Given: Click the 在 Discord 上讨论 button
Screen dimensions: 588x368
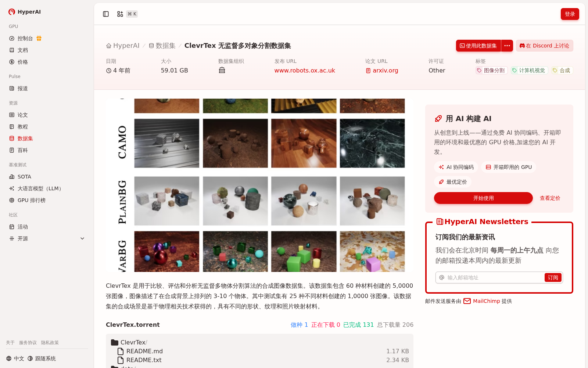Looking at the screenshot, I should [545, 46].
